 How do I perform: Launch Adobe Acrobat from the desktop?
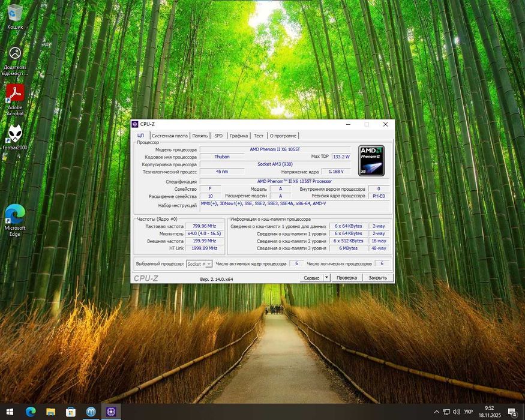pyautogui.click(x=15, y=100)
